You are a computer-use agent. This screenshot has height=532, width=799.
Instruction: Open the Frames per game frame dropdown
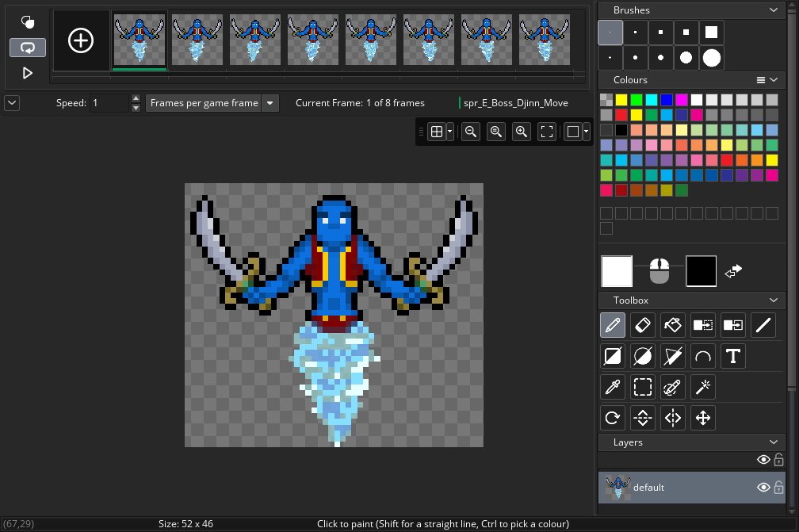(270, 102)
